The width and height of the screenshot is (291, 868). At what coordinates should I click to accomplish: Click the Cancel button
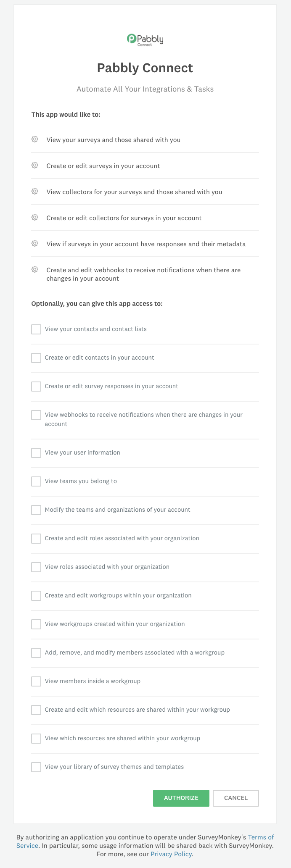click(236, 798)
